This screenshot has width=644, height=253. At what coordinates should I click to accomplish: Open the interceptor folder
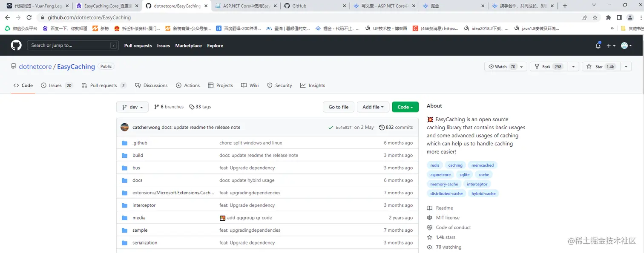coord(144,205)
